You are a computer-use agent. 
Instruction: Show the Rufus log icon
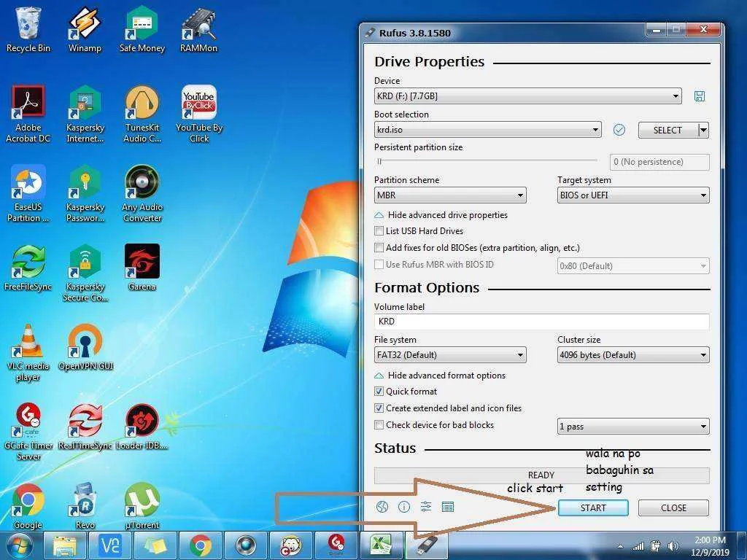448,507
